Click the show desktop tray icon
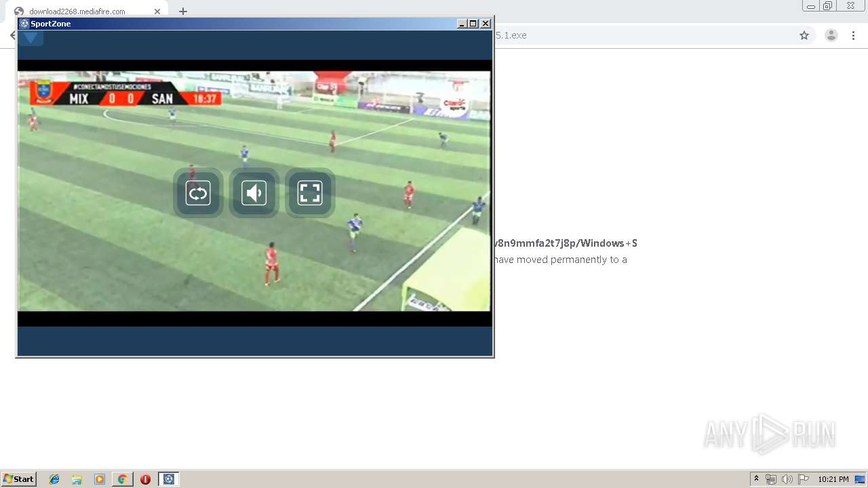This screenshot has width=868, height=488. click(860, 479)
